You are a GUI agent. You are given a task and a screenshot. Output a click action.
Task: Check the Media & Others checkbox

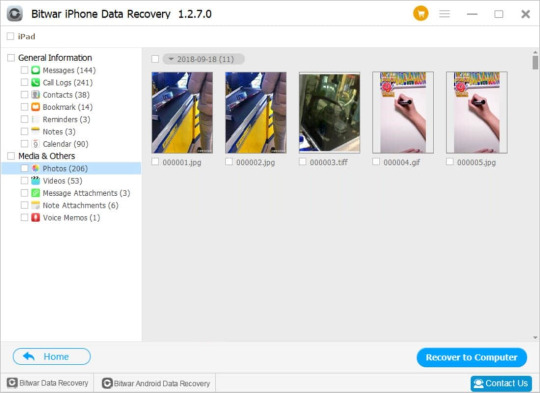pos(11,156)
